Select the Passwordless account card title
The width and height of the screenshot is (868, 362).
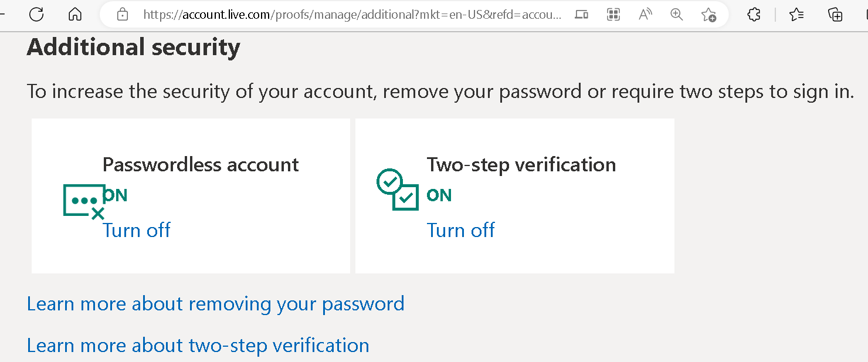coord(201,165)
